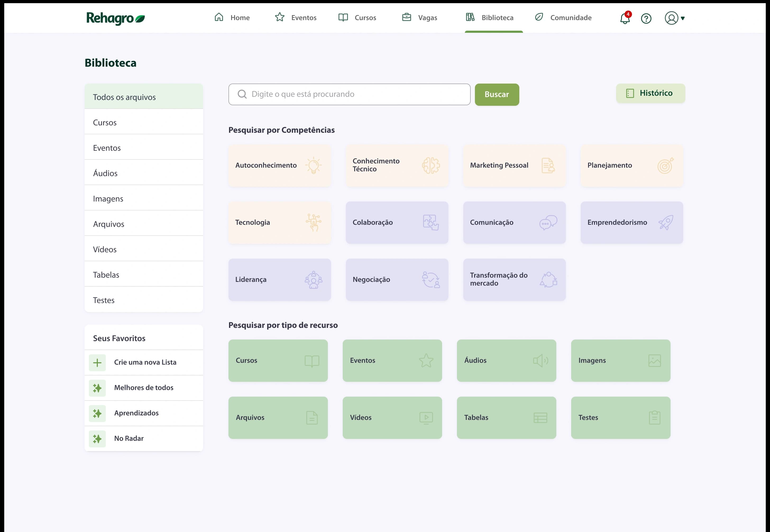The image size is (770, 532).
Task: Open Eventos in top navigation
Action: tap(295, 17)
